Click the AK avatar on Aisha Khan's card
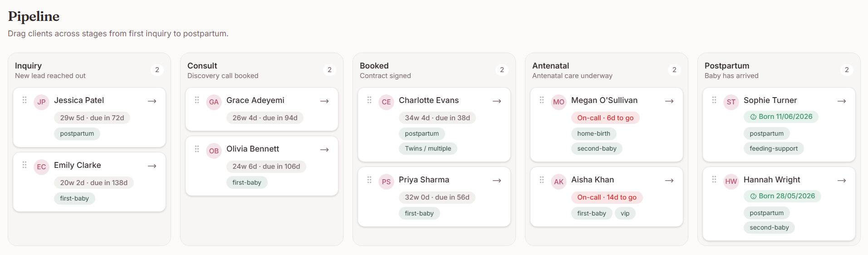The width and height of the screenshot is (868, 255). 559,182
